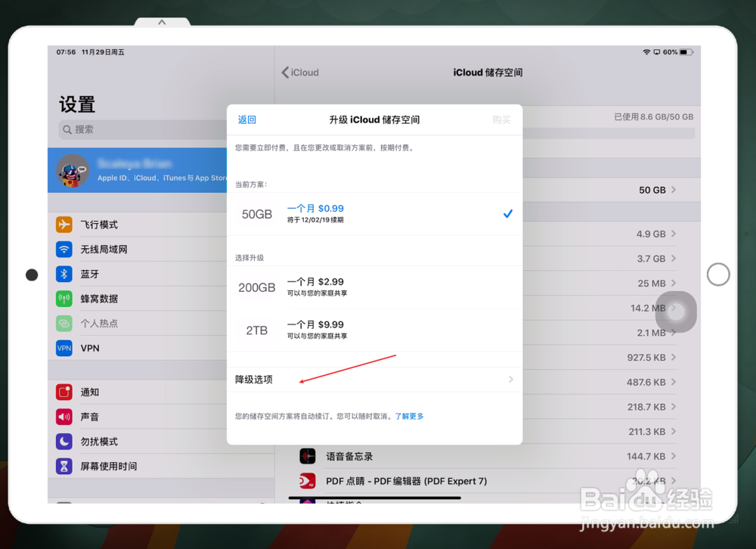Tap the Wi-Fi status icon in status bar

646,52
